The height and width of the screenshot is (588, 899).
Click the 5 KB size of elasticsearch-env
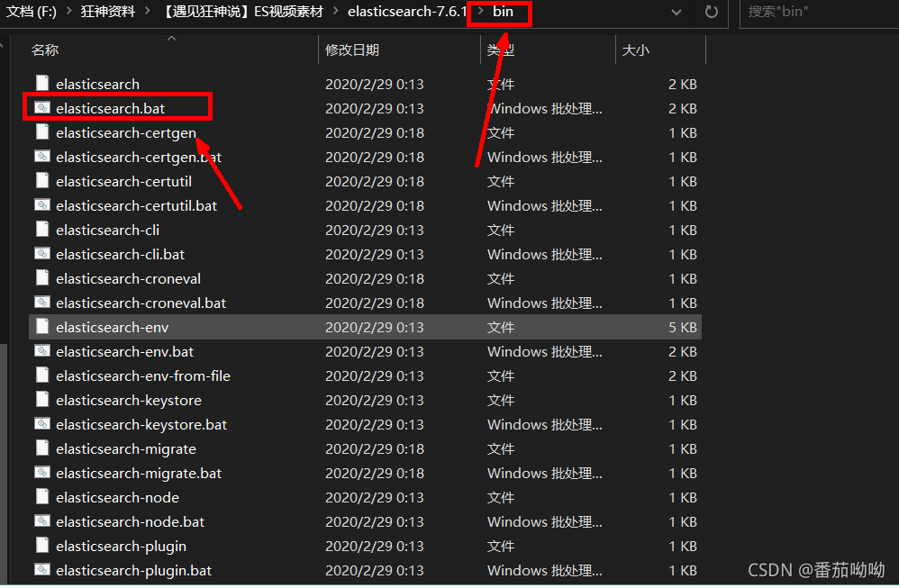pyautogui.click(x=682, y=327)
